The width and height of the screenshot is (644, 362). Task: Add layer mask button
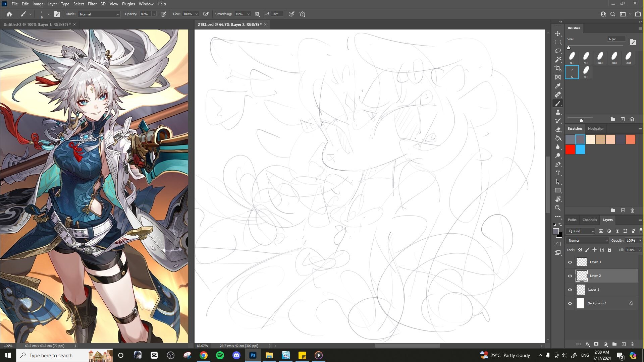coord(596,344)
